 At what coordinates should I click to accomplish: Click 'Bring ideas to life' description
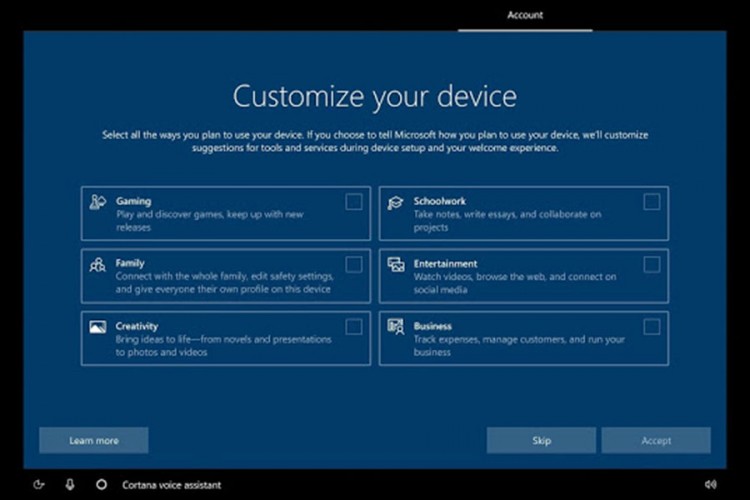[223, 345]
